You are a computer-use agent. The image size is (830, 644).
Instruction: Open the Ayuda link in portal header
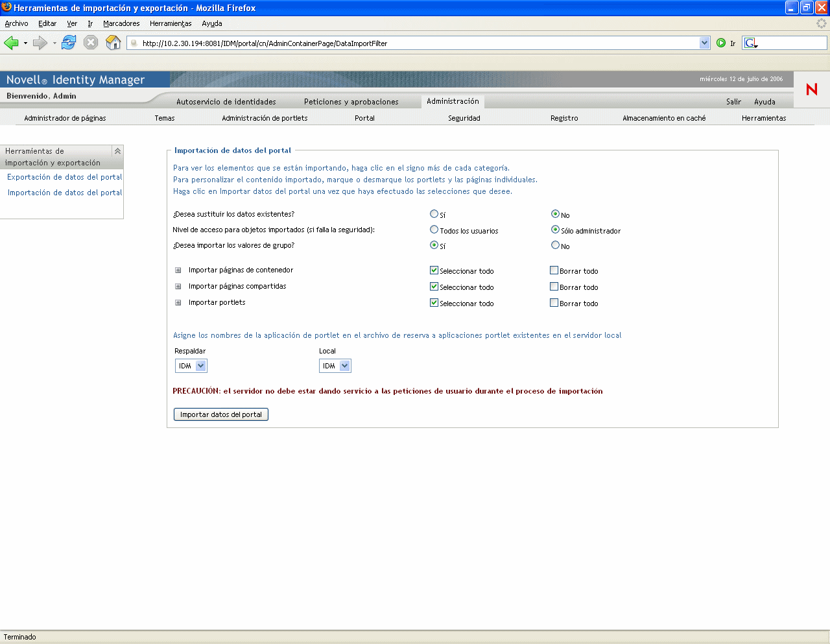(x=765, y=102)
